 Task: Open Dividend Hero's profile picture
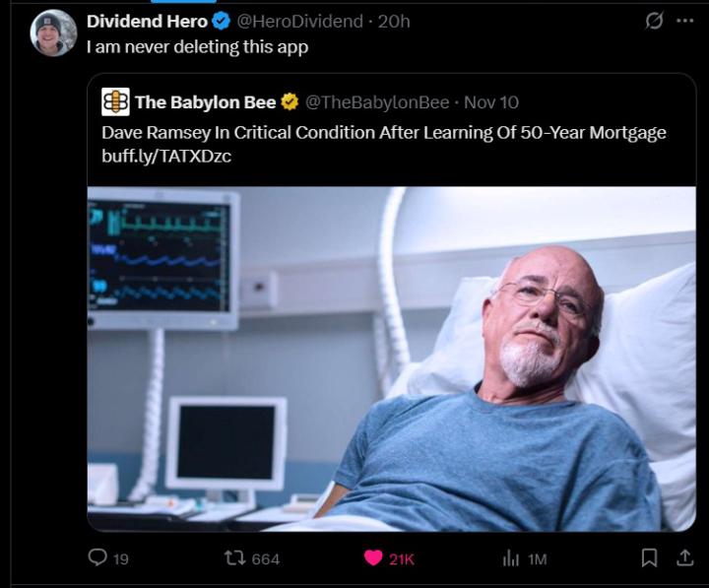click(x=53, y=33)
